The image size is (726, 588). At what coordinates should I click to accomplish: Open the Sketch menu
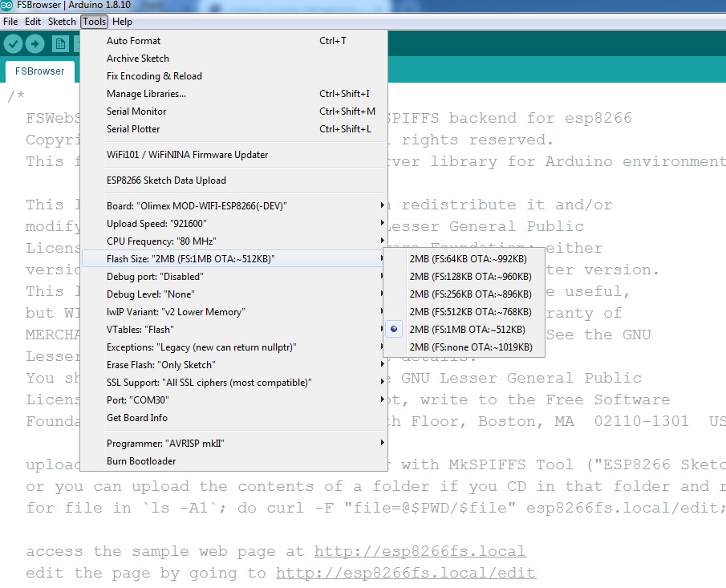pyautogui.click(x=62, y=22)
